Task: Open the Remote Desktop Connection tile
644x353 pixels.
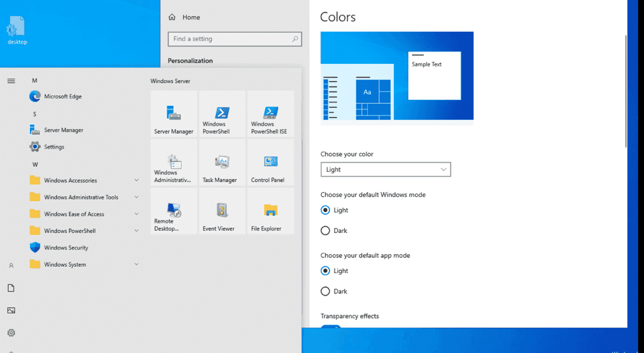Action: point(174,211)
